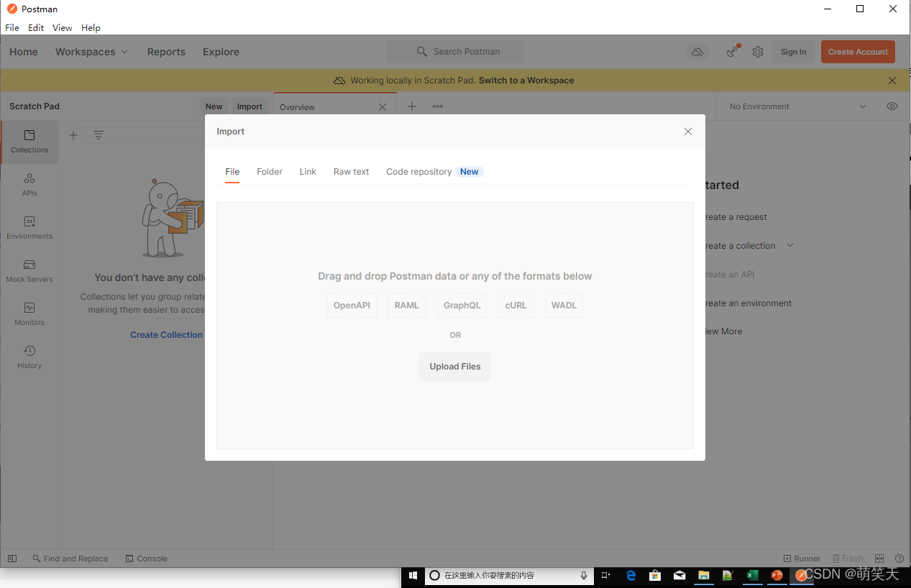Open the Trash
The width and height of the screenshot is (911, 588).
click(848, 559)
